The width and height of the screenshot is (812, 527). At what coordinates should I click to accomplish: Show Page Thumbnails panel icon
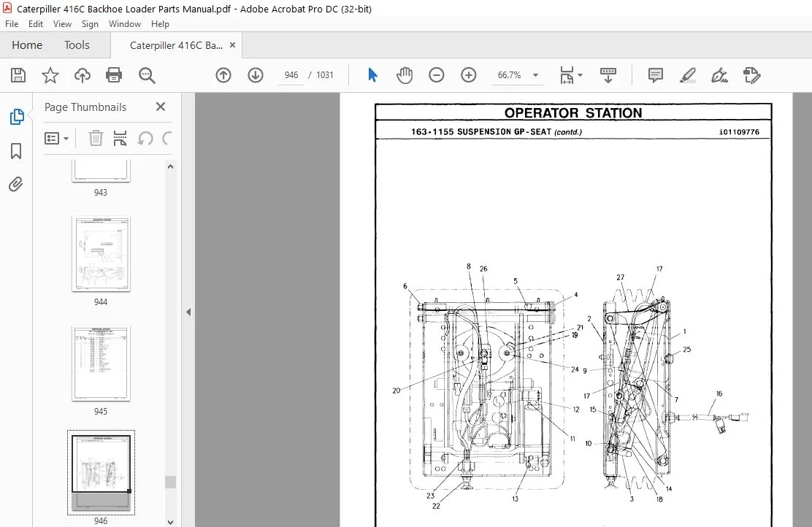(x=17, y=117)
